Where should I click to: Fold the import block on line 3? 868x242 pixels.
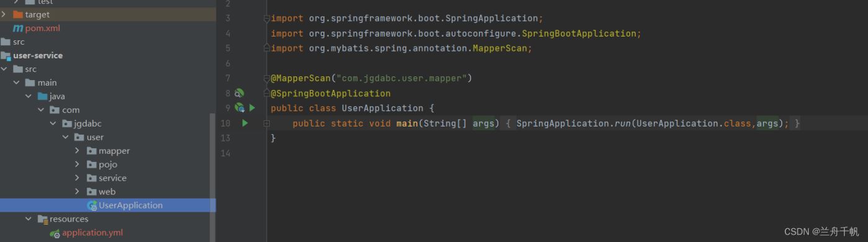(x=267, y=19)
